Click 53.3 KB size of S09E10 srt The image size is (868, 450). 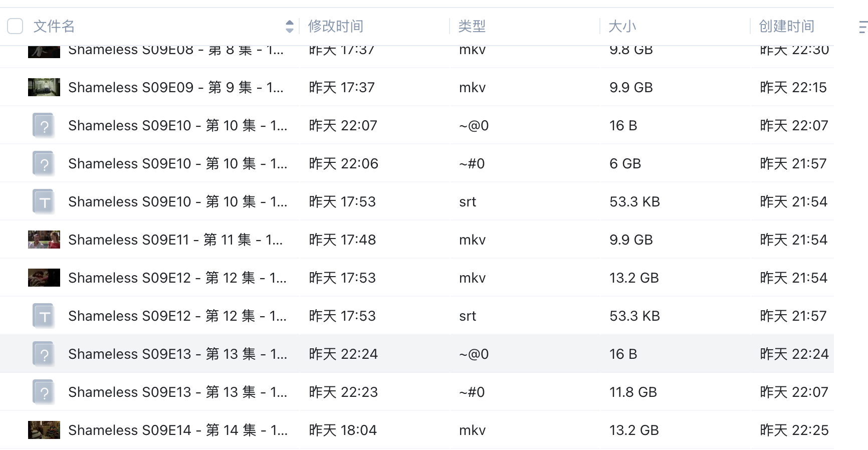[634, 201]
